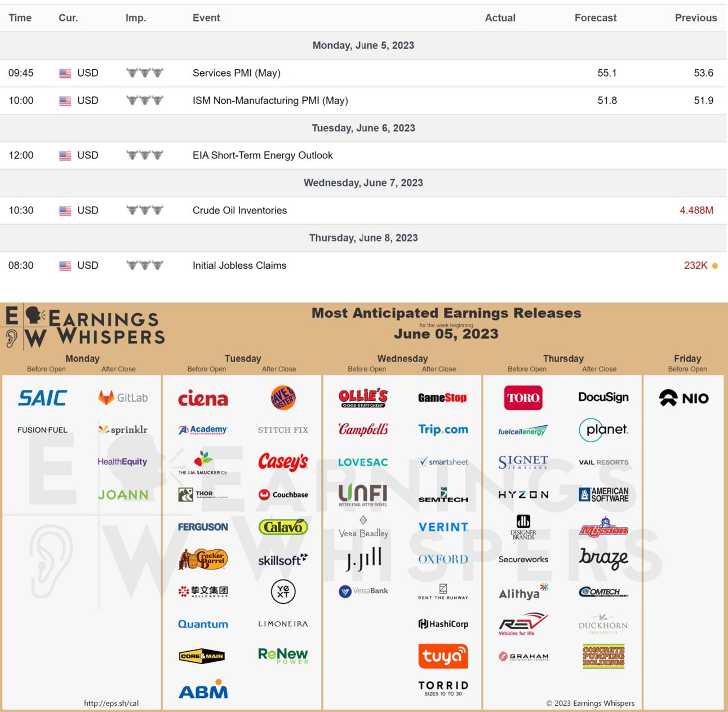The image size is (728, 712).
Task: Select the sprinklr logo
Action: pyautogui.click(x=123, y=429)
